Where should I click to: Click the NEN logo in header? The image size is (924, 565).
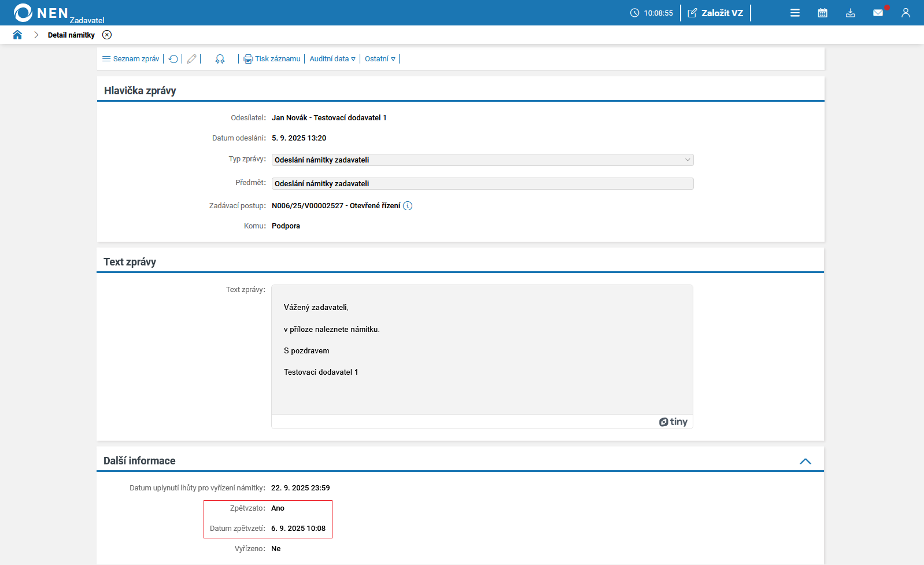click(x=41, y=13)
